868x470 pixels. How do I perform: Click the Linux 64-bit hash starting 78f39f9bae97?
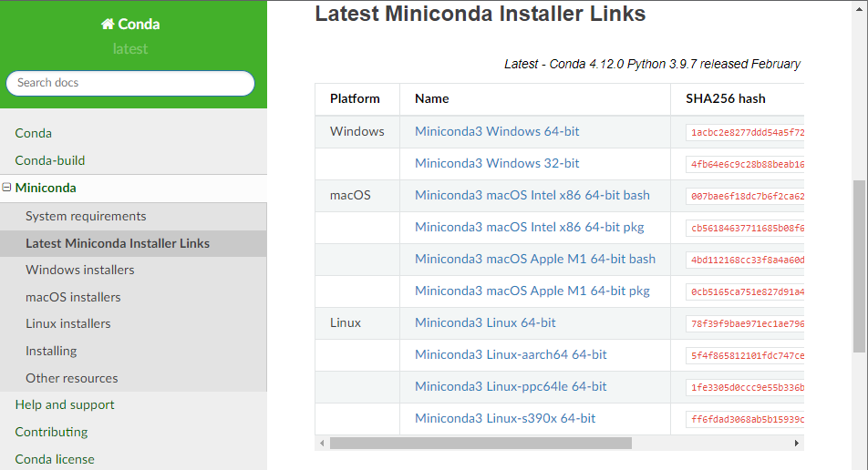(746, 324)
